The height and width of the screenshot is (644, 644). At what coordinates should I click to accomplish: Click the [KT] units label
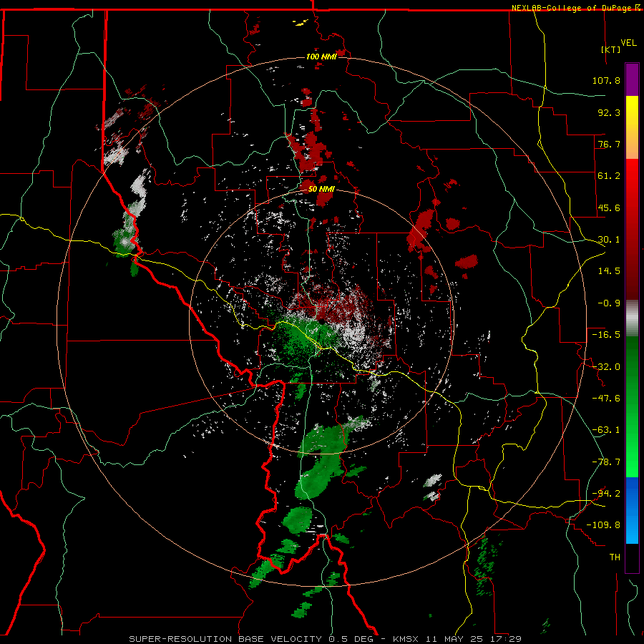(x=611, y=49)
